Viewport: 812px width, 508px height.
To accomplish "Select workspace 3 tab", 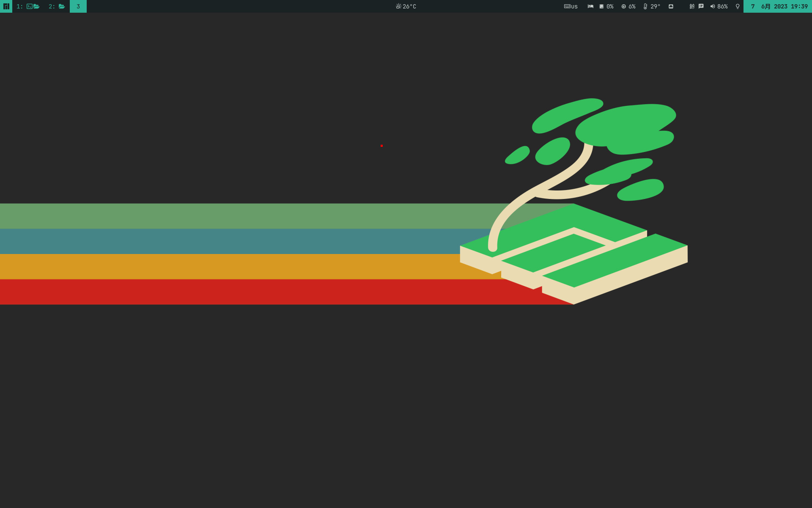I will [x=78, y=6].
